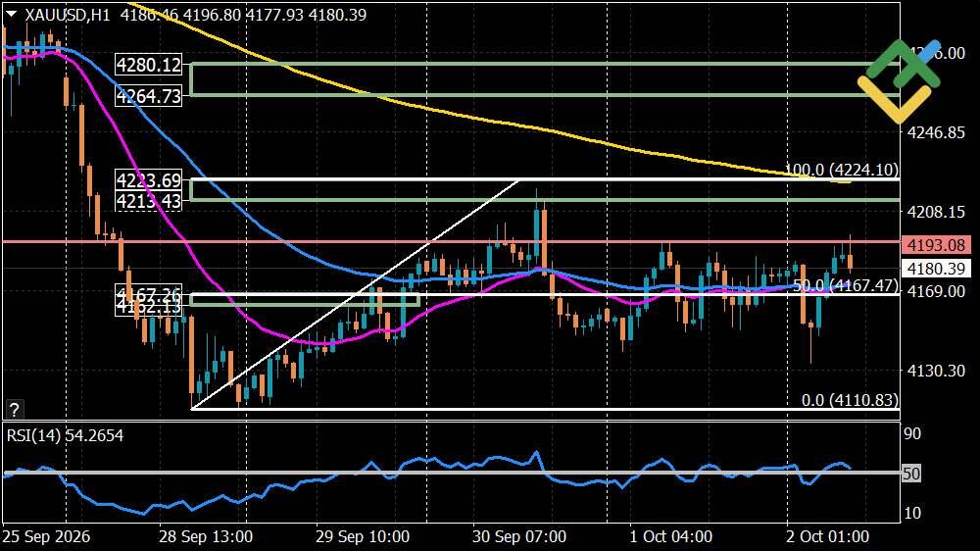Click the 4130.30 price axis value
This screenshot has width=980, height=551.
pyautogui.click(x=936, y=371)
